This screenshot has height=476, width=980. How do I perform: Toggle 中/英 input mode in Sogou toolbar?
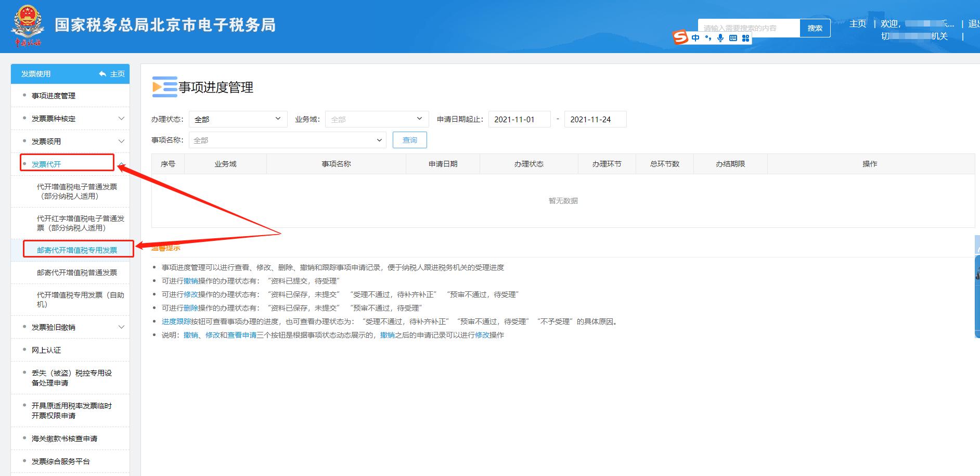pyautogui.click(x=695, y=37)
